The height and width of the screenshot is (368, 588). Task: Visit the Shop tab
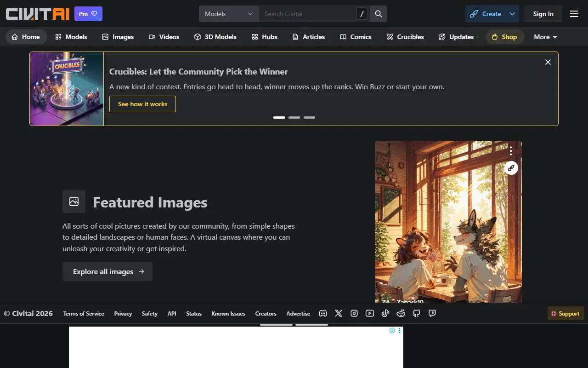[505, 37]
